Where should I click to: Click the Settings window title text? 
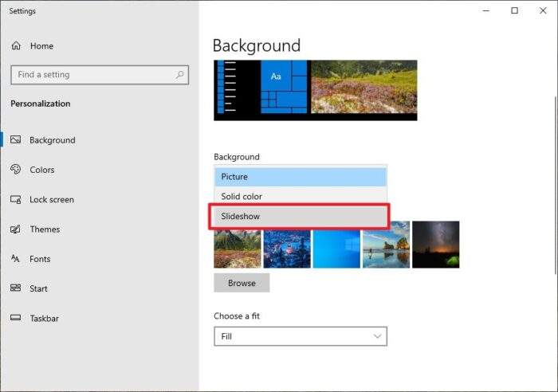point(22,11)
